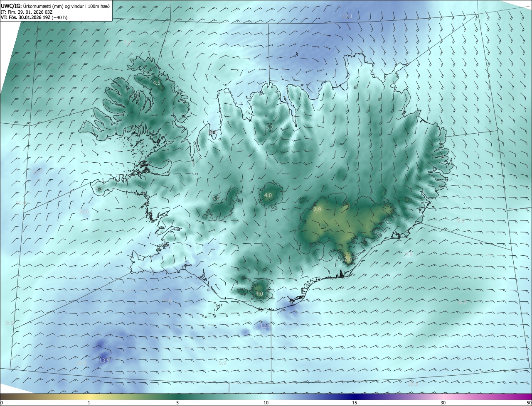
Task: Click the 13.5 value label in the southwest sea
Action: tap(104, 360)
